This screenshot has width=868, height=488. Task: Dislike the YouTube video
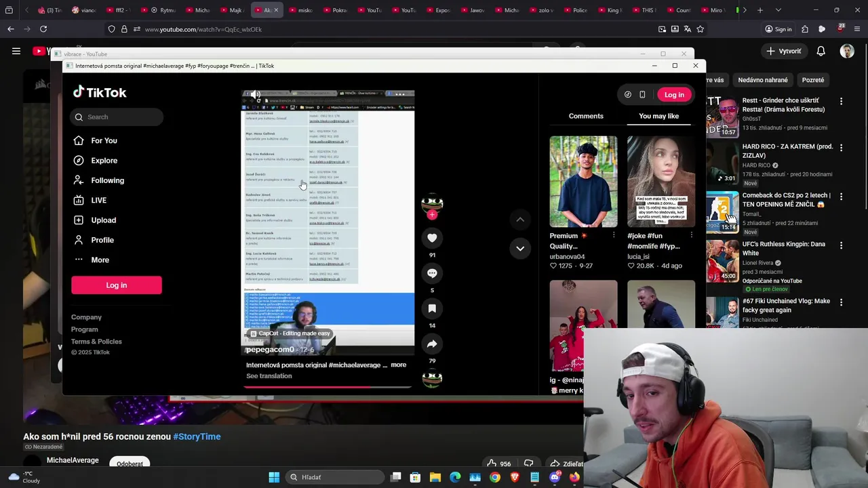click(x=528, y=464)
